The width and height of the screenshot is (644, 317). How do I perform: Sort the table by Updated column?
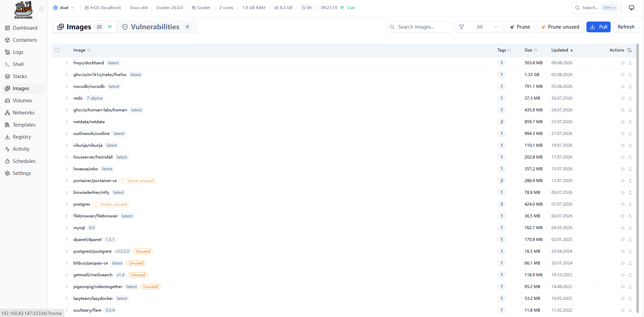(x=562, y=50)
